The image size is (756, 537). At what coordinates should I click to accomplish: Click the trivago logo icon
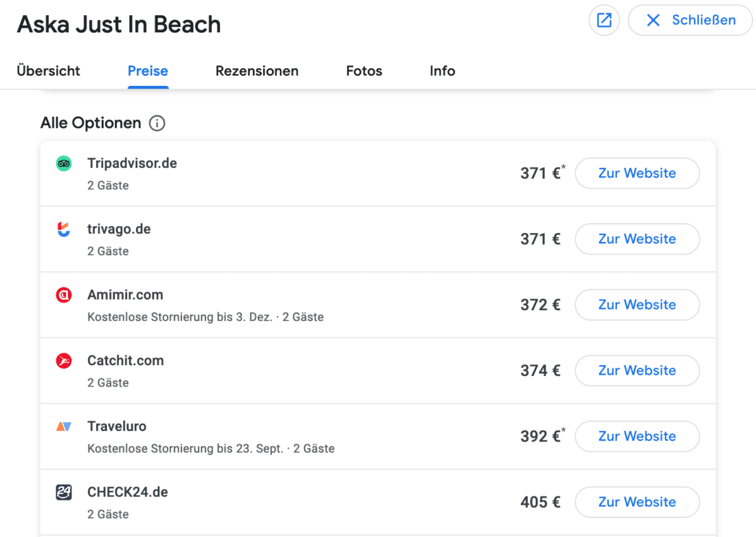point(64,230)
